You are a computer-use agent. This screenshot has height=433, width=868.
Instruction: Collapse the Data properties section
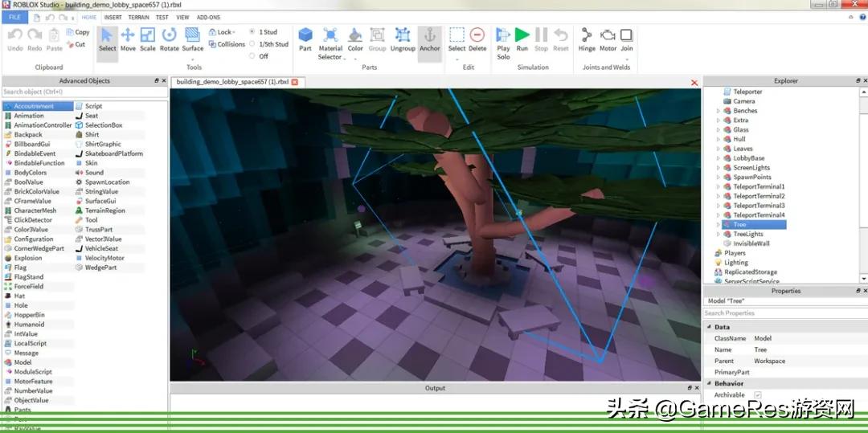pos(709,327)
